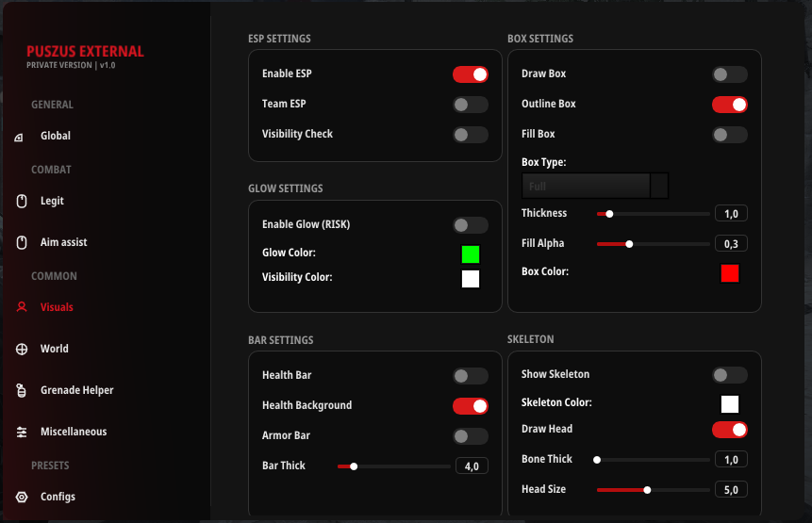Open the Skeleton Color swatch
Viewport: 812px width, 523px height.
[729, 404]
